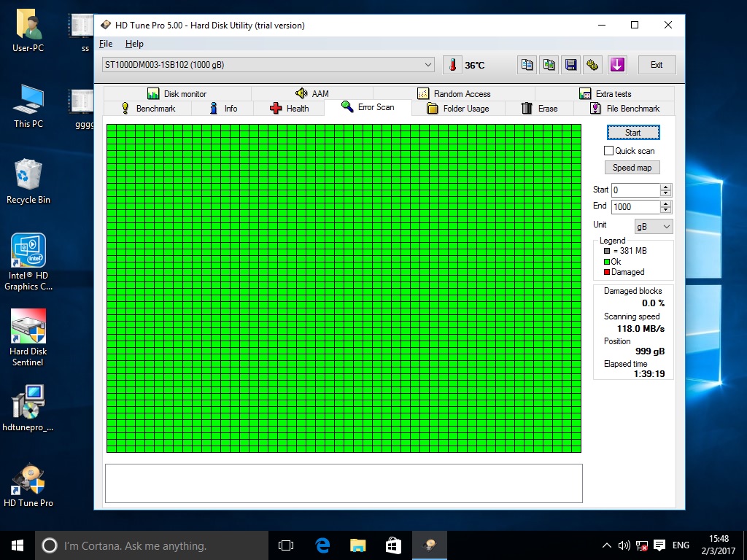This screenshot has height=560, width=747.
Task: Open the Help menu
Action: (134, 44)
